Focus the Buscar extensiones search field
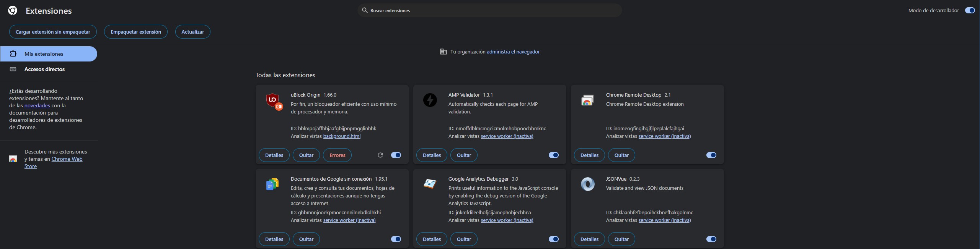Viewport: 980px width, 249px height. coord(490,10)
